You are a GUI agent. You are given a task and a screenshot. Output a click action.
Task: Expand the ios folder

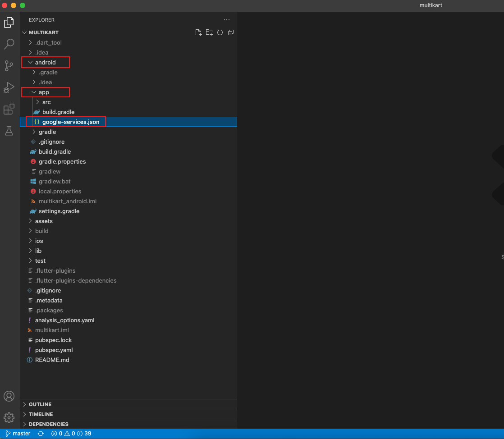tap(128, 241)
